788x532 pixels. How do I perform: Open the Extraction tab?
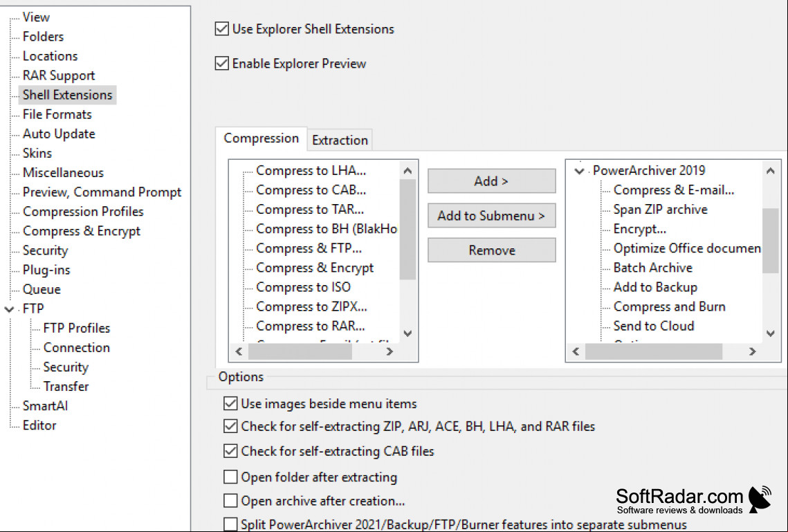coord(340,140)
